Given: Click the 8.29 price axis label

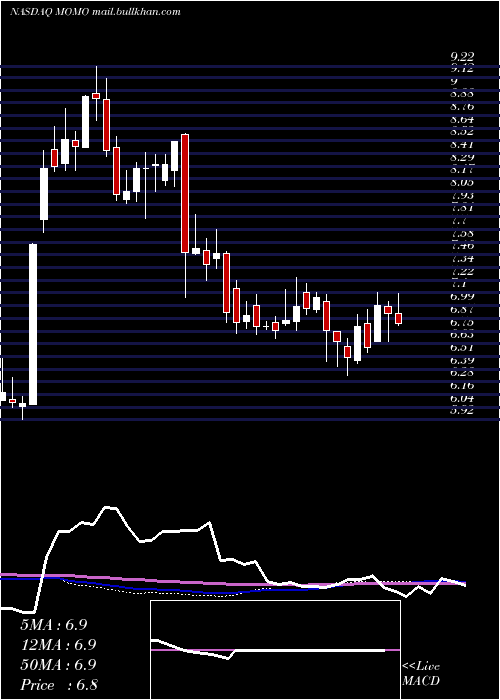Looking at the screenshot, I should coord(462,157).
